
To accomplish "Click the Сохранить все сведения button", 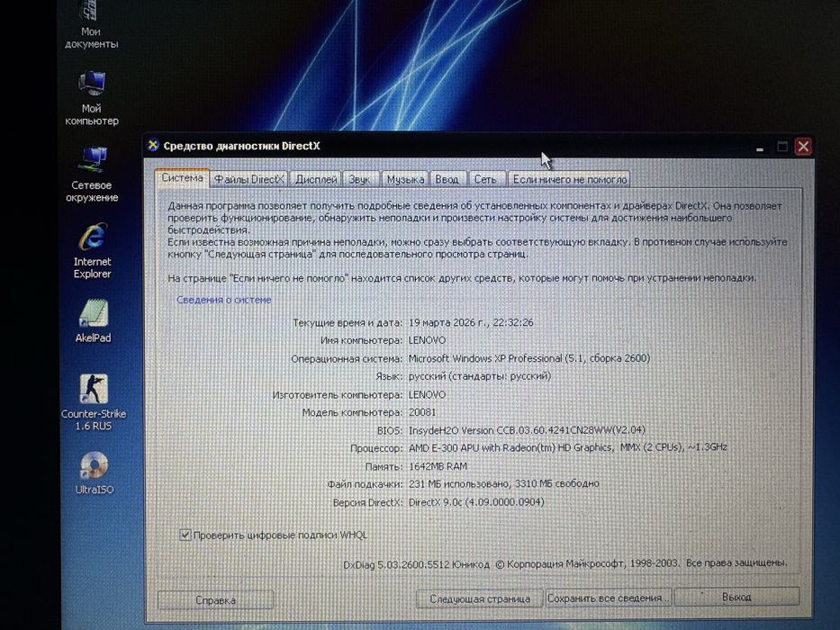I will 608,598.
